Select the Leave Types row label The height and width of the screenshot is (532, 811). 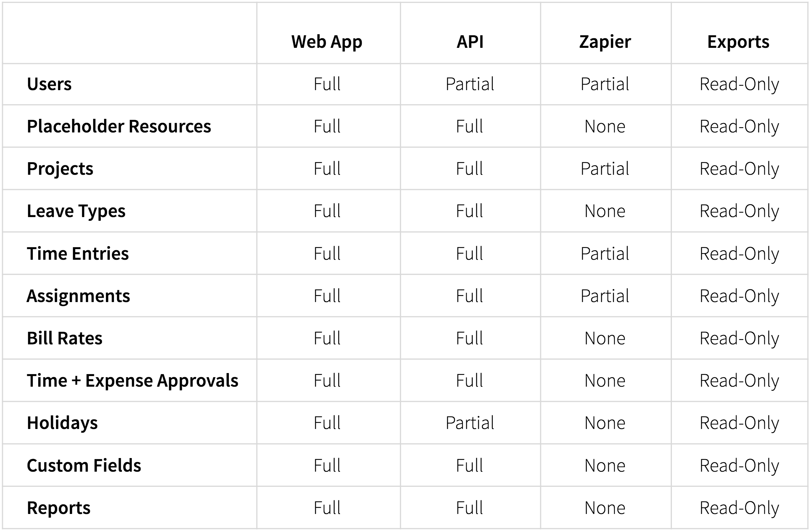(x=76, y=211)
